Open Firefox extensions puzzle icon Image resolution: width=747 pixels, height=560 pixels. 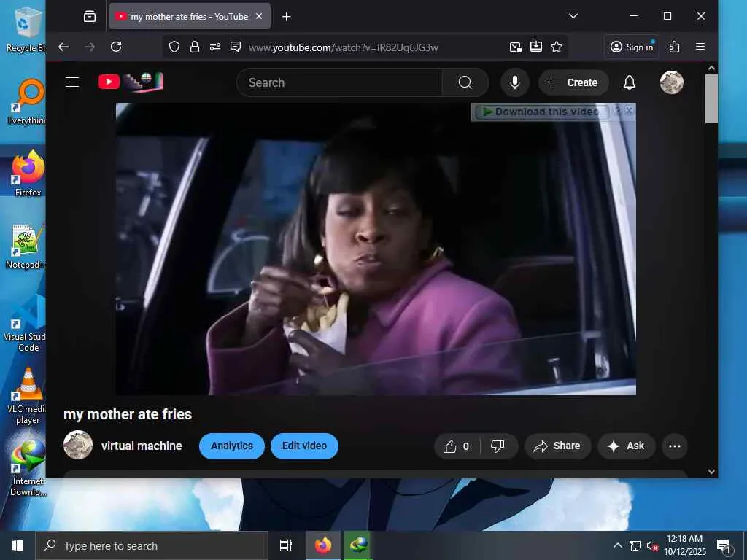(674, 47)
